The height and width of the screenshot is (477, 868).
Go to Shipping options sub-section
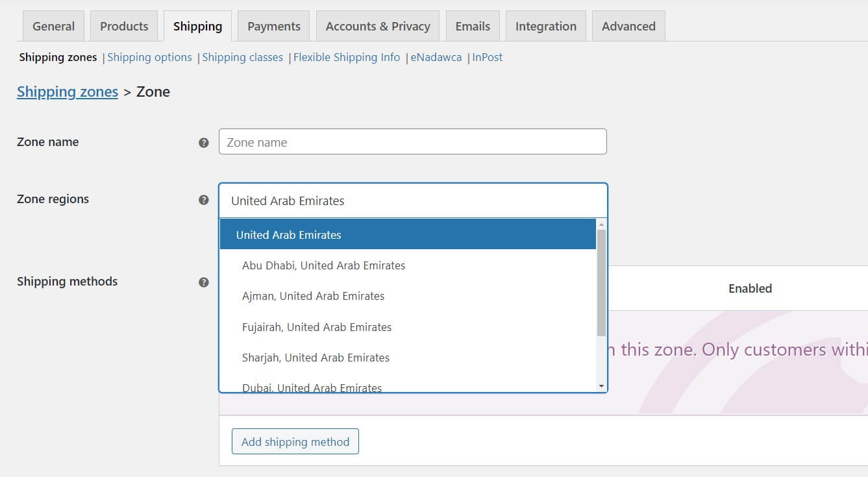tap(149, 57)
